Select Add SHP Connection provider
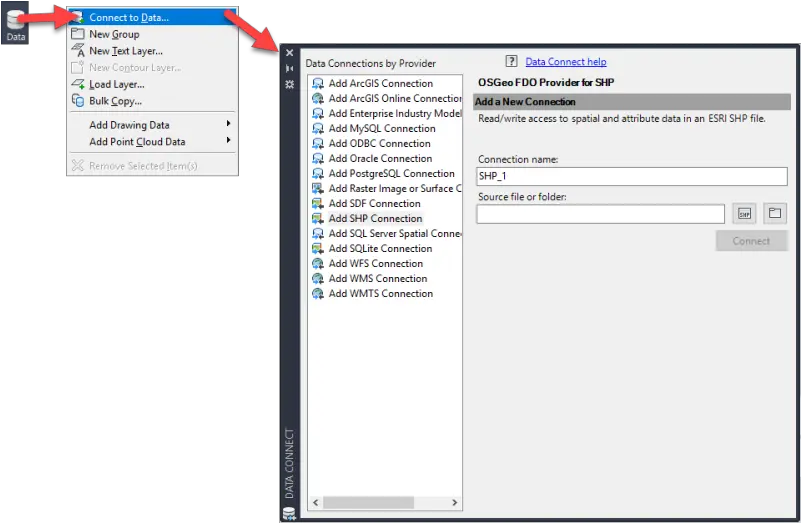 pyautogui.click(x=375, y=218)
